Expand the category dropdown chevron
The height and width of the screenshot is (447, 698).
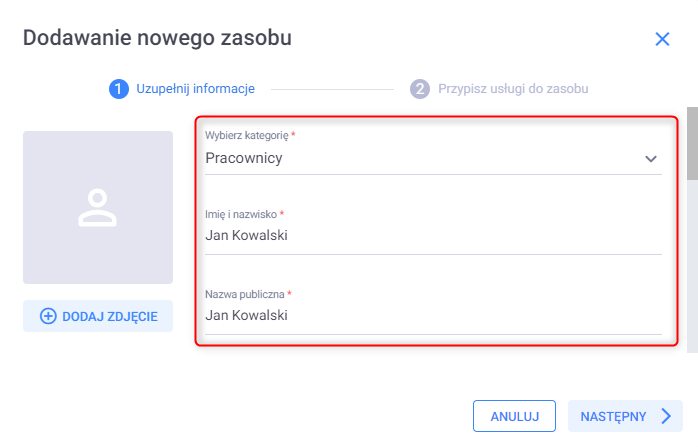651,159
